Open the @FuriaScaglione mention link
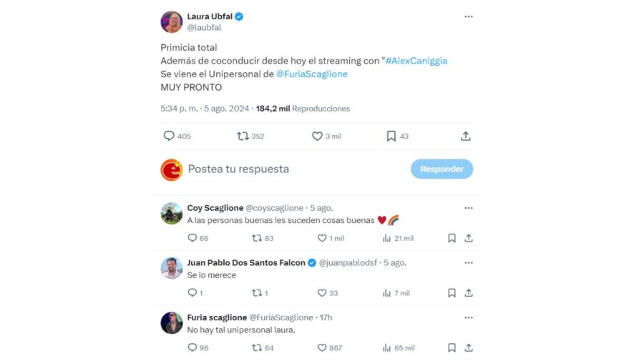 311,74
